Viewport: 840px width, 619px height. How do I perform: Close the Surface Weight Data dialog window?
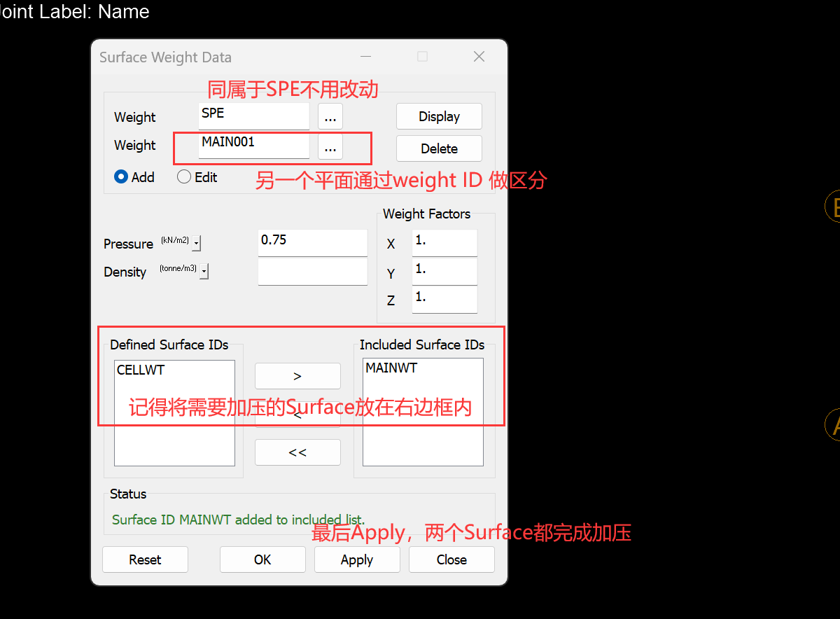tap(479, 57)
